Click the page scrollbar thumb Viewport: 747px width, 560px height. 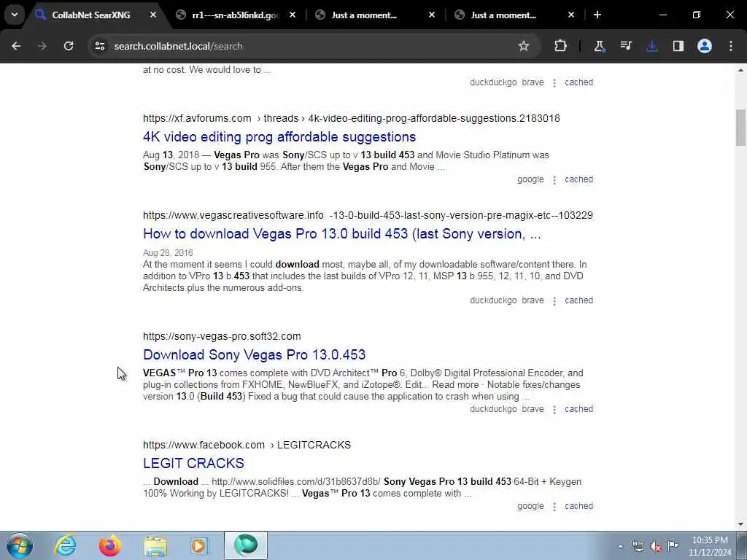coord(740,128)
